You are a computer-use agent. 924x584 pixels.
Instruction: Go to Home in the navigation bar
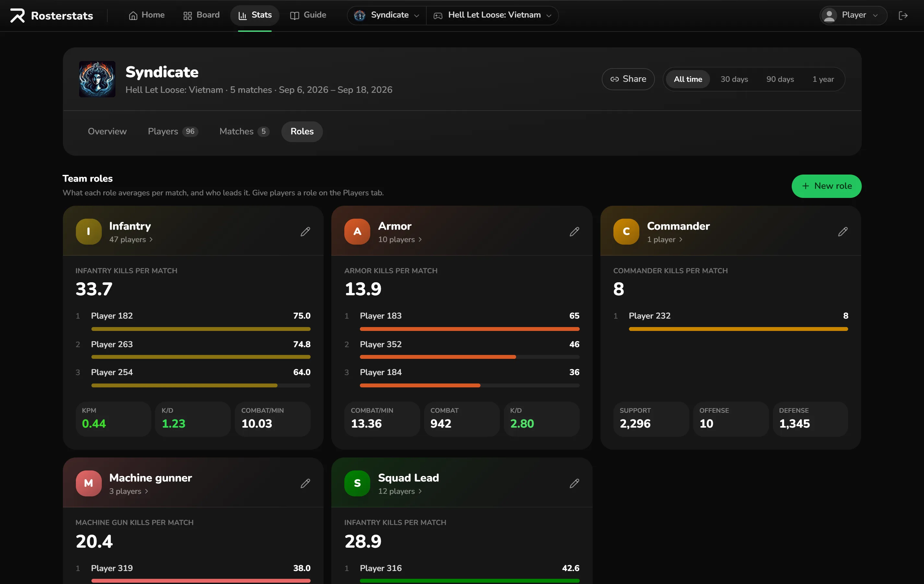click(147, 15)
